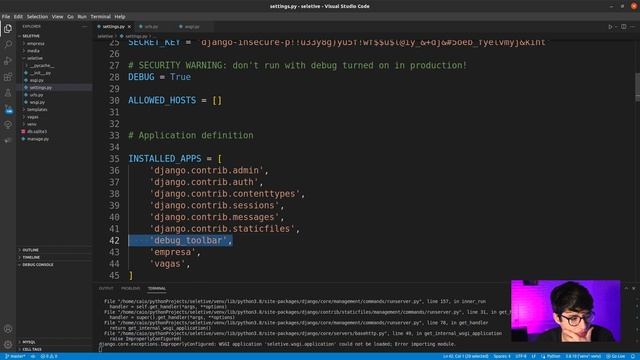Open the Accounts icon in activity bar
Image resolution: width=640 pixels, height=360 pixels.
point(8,329)
